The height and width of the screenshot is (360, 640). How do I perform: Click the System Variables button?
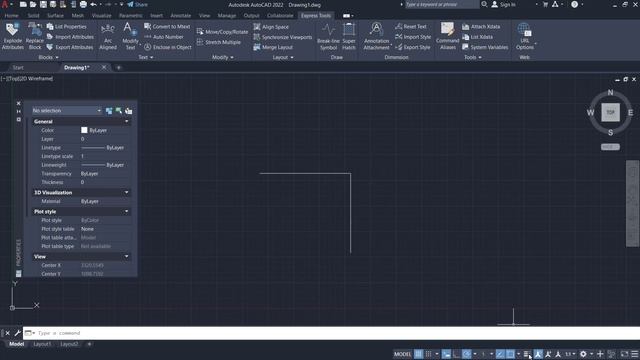485,47
